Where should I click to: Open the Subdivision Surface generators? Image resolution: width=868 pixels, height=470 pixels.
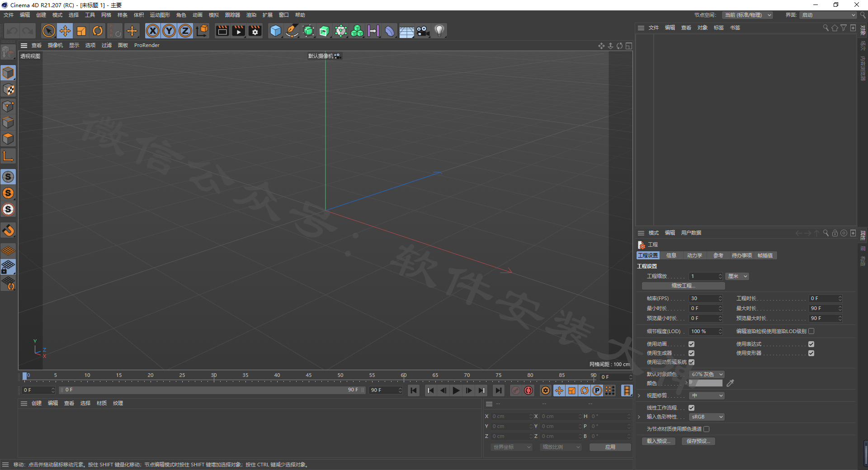tap(308, 31)
